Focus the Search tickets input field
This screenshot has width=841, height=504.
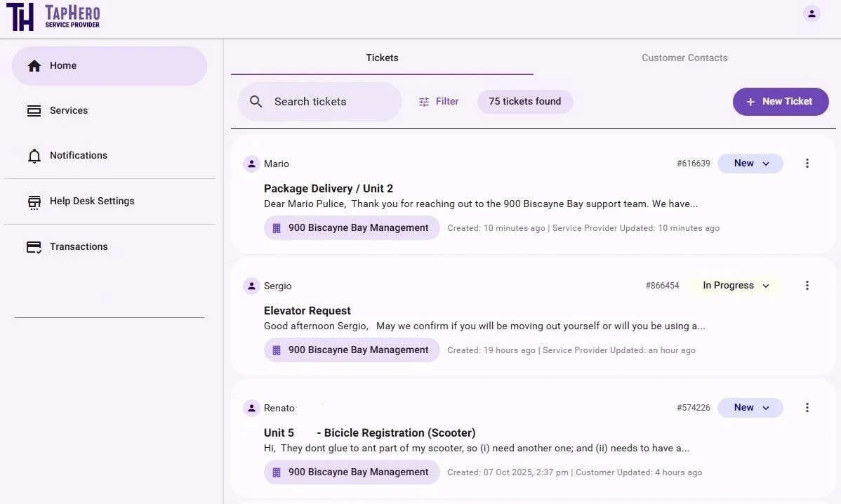pos(320,101)
